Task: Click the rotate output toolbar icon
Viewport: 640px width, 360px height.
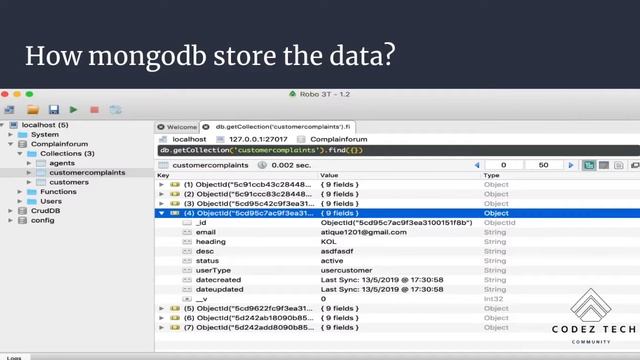Action: coord(116,109)
